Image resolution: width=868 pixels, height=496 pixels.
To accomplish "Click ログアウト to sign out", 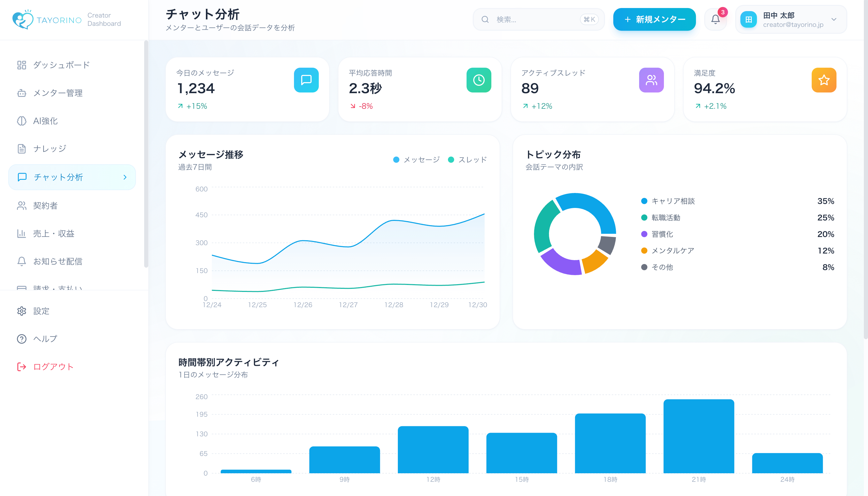I will 53,367.
